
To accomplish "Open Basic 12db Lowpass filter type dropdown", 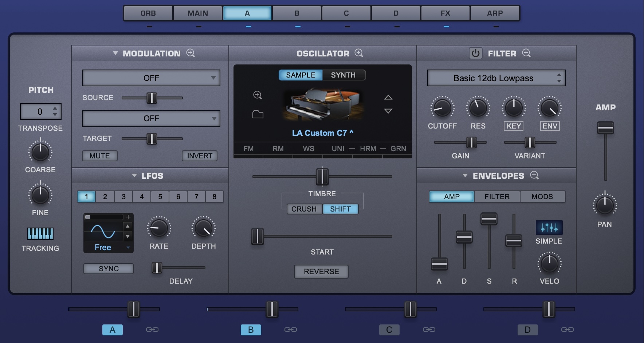I will (496, 78).
